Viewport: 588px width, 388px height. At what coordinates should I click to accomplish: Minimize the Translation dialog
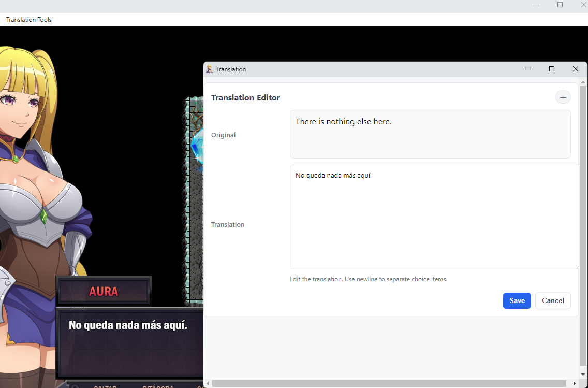tap(528, 69)
